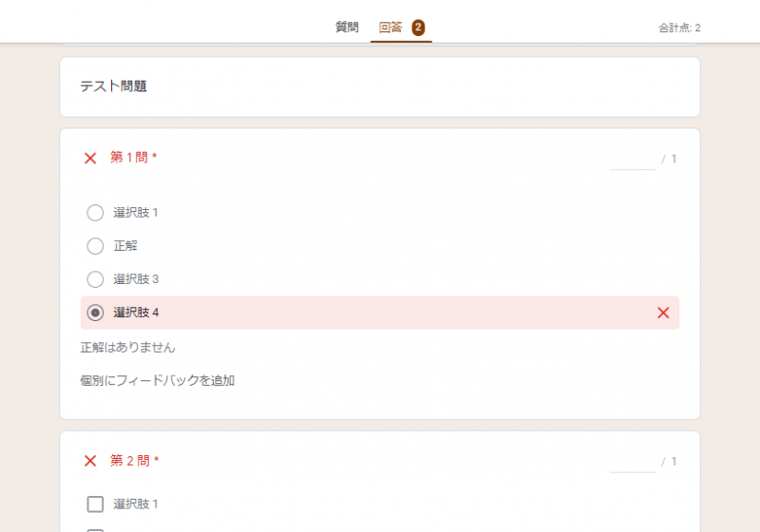Click the 合計点: 2 total score label
The height and width of the screenshot is (532, 760).
pos(679,28)
